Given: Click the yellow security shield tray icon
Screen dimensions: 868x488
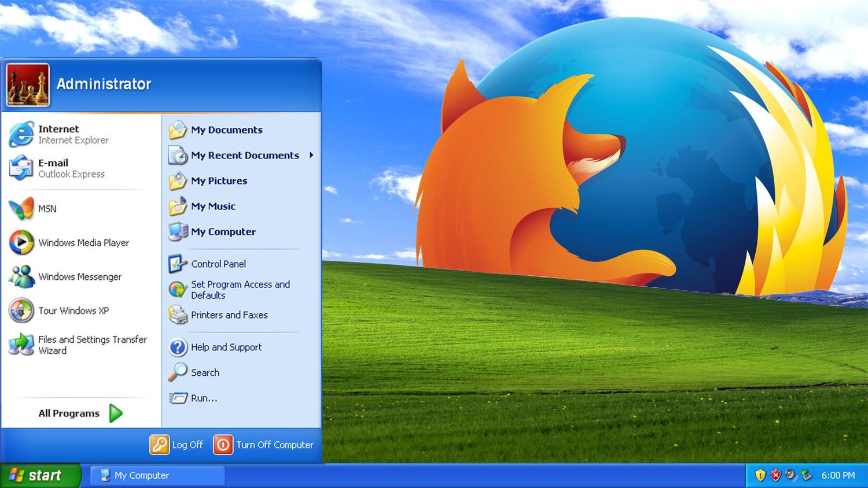Looking at the screenshot, I should pos(760,475).
